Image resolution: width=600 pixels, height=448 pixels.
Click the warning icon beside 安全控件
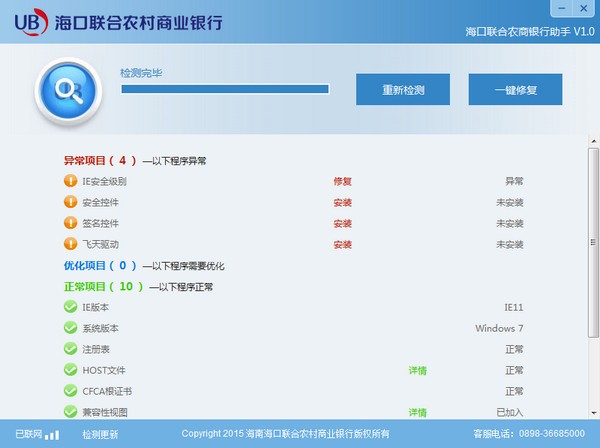pyautogui.click(x=70, y=202)
